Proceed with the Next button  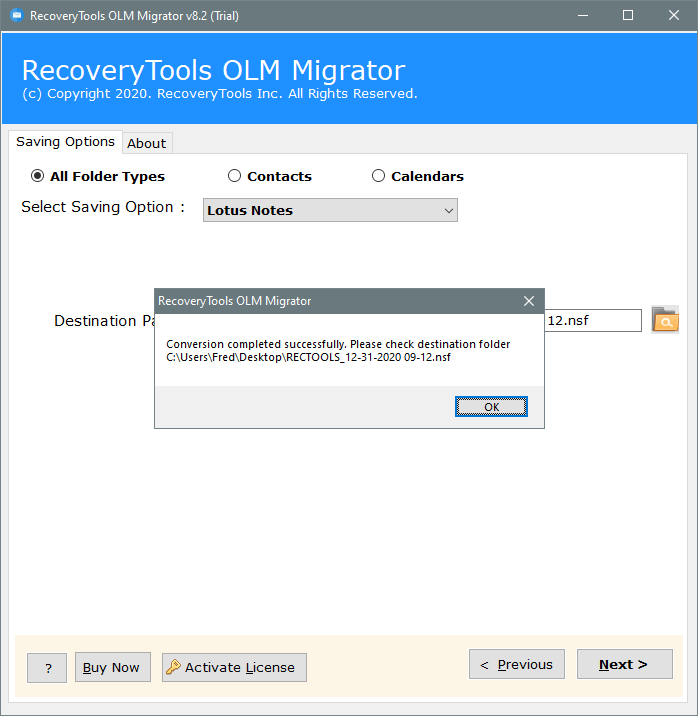click(625, 664)
